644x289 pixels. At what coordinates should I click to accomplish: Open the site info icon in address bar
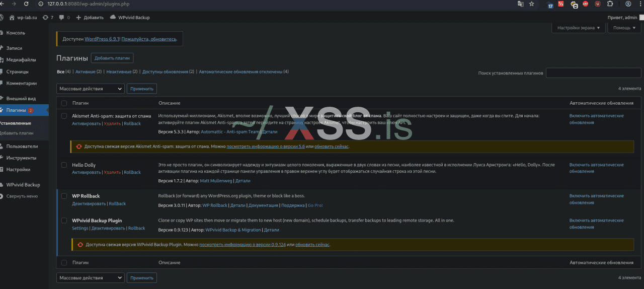point(40,4)
